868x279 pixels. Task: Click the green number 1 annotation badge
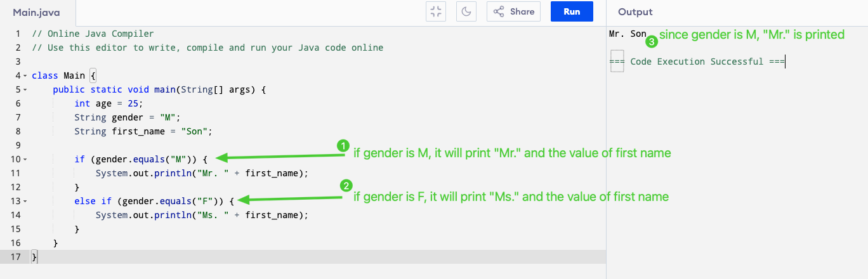343,145
